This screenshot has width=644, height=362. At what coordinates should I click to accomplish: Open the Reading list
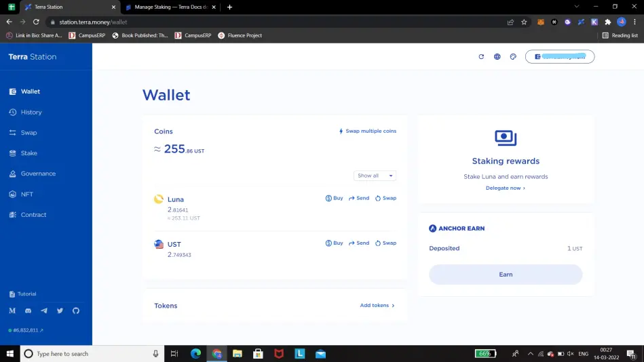click(620, 35)
